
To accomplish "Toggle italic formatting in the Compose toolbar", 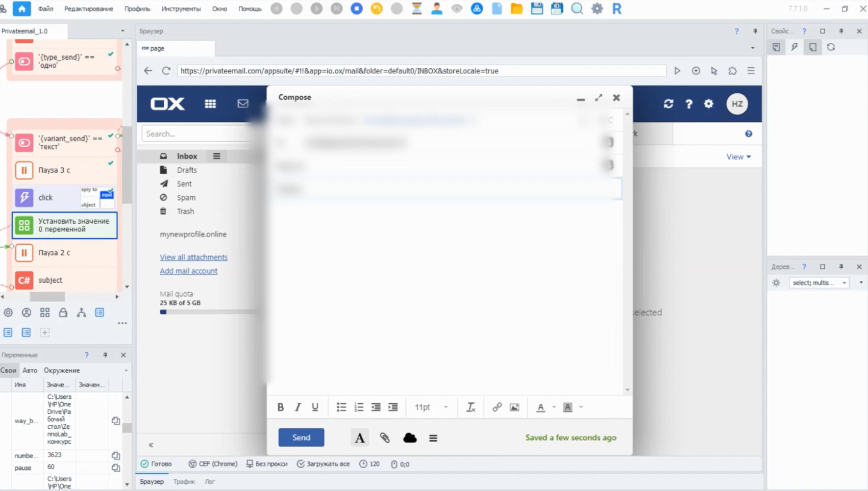I will click(x=298, y=407).
